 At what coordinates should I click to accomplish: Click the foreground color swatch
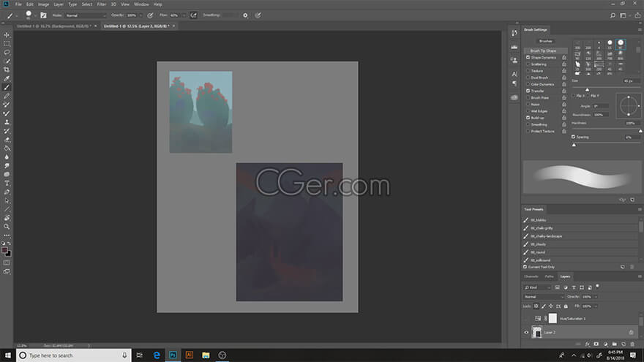(x=4, y=250)
